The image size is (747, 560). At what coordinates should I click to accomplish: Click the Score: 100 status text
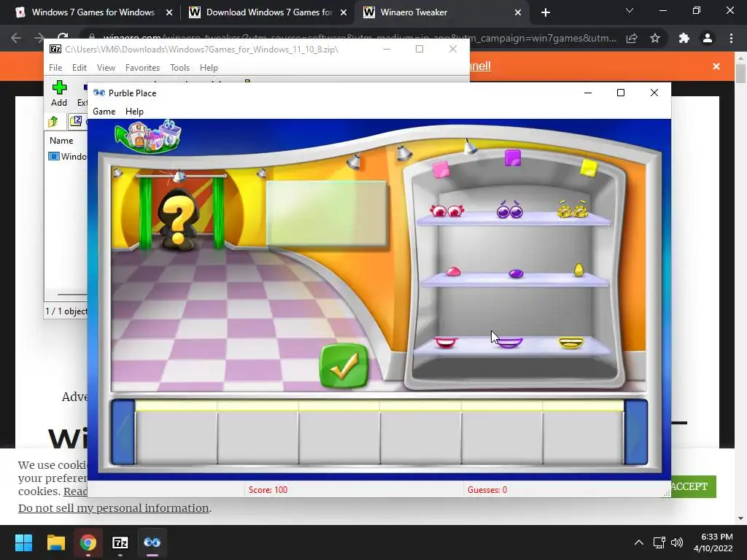(x=268, y=489)
